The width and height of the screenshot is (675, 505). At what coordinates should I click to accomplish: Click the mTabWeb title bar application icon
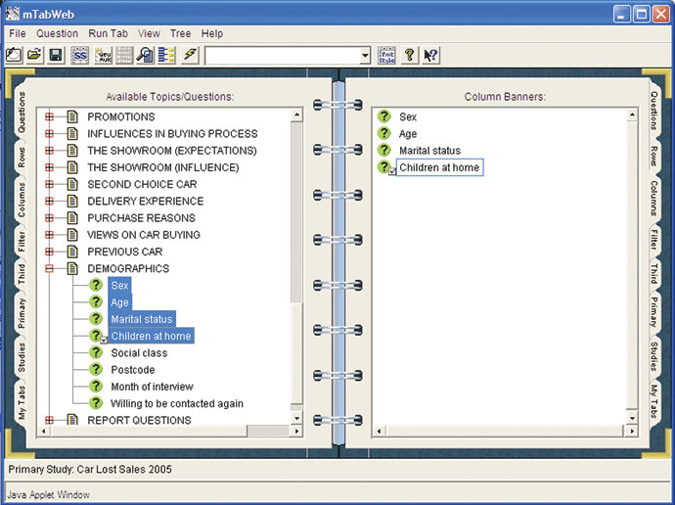tap(13, 14)
